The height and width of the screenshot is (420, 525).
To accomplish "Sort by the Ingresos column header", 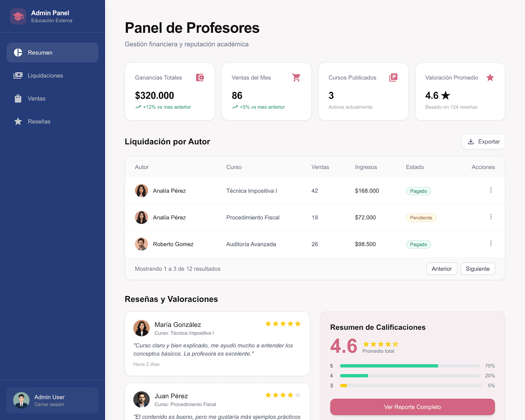I will coord(366,167).
